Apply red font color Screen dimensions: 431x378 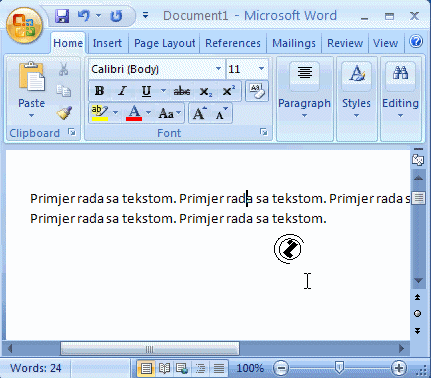134,113
